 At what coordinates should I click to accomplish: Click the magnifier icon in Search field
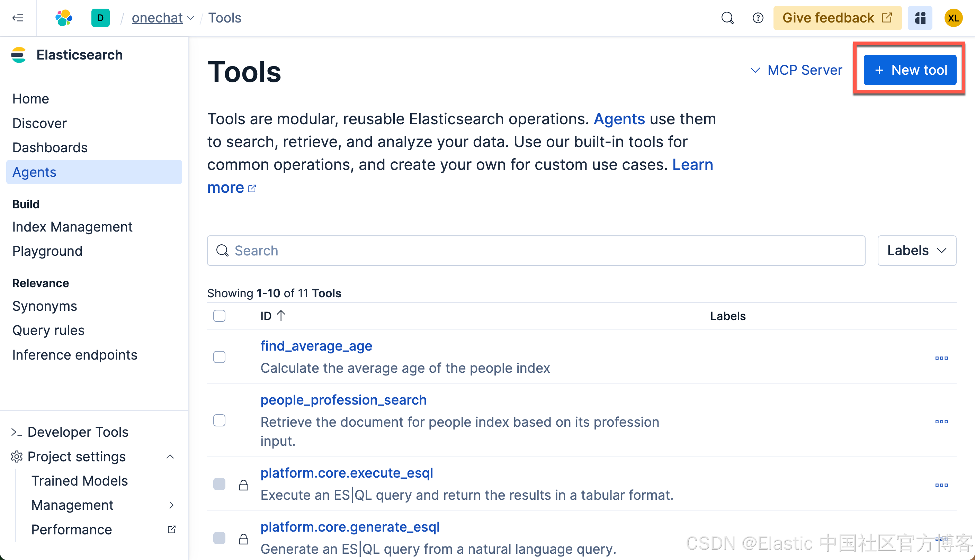[x=222, y=251]
